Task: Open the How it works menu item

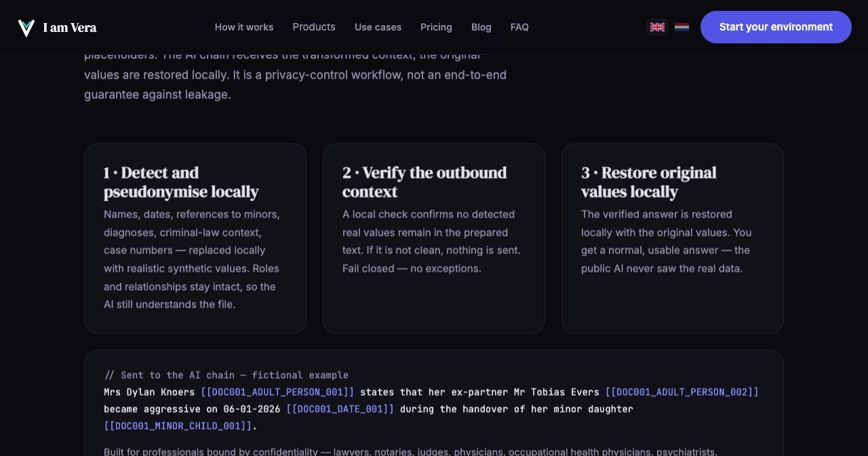Action: coord(244,27)
